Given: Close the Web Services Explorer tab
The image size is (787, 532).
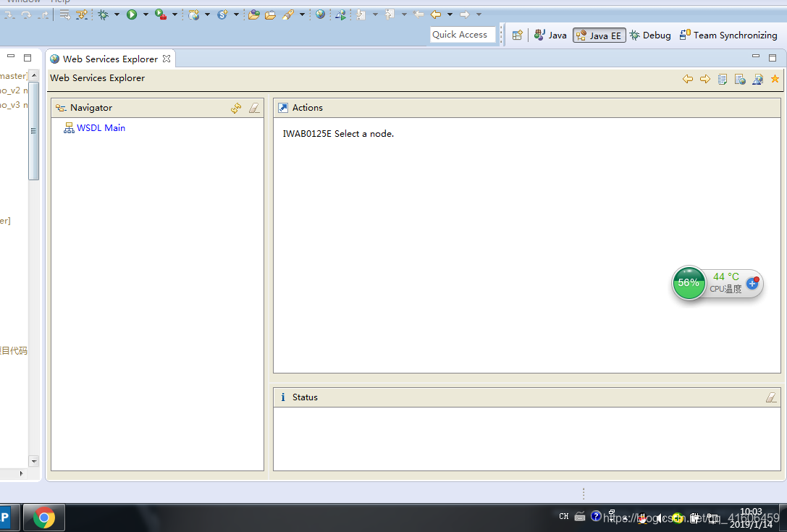Looking at the screenshot, I should [166, 59].
